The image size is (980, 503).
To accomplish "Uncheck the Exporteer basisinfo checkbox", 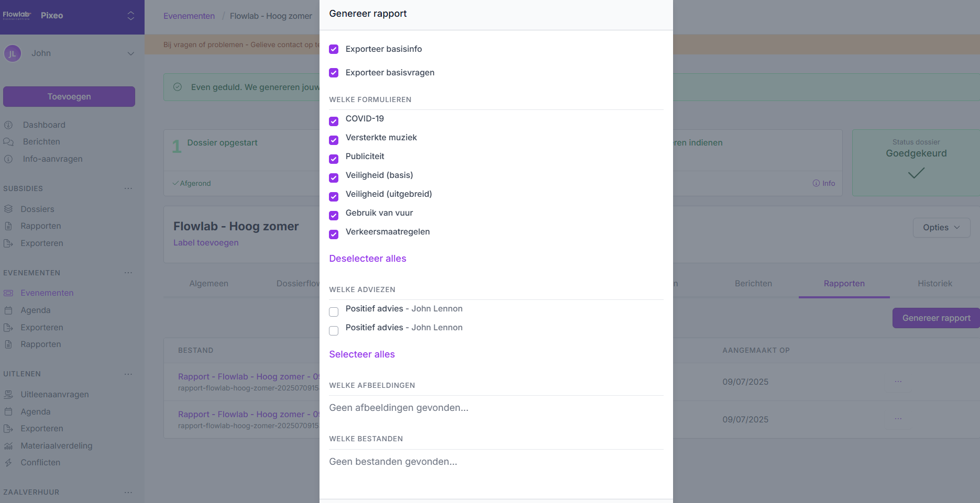I will pos(334,49).
